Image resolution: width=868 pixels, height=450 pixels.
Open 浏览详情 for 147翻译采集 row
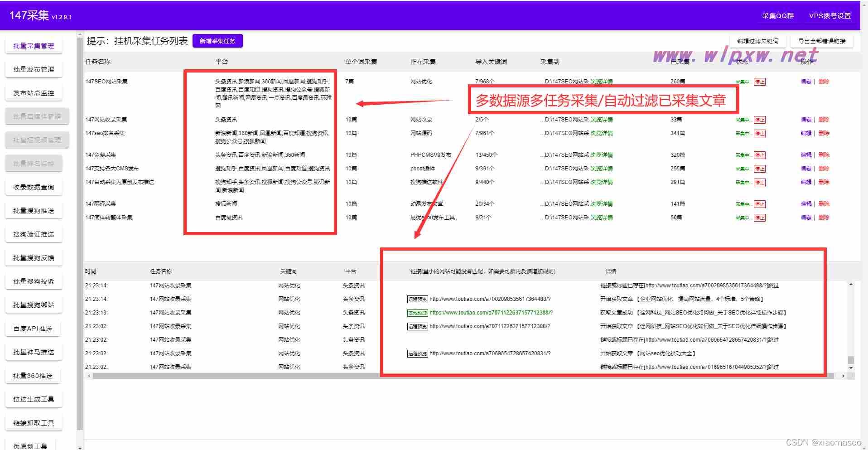point(602,204)
